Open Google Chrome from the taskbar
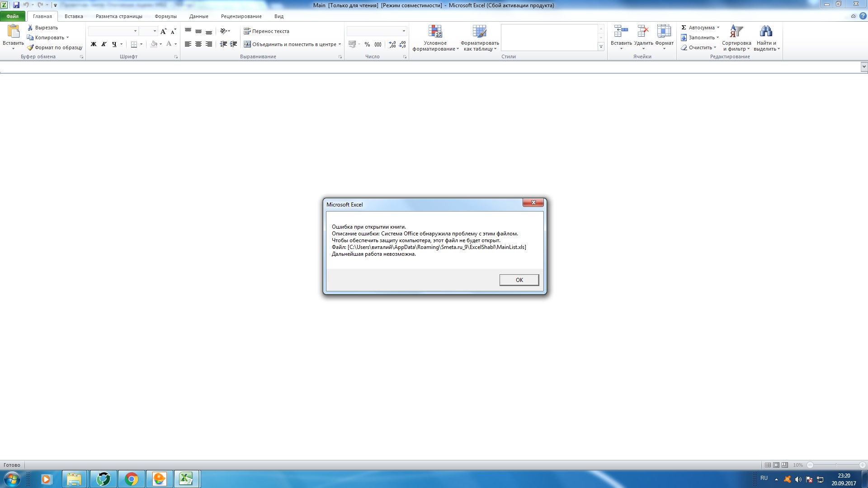 coord(132,479)
